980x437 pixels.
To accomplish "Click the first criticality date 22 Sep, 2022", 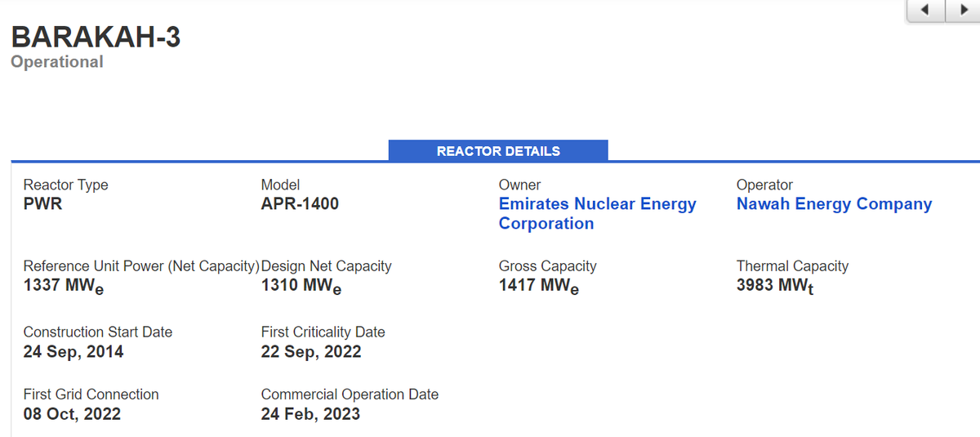I will [x=311, y=352].
